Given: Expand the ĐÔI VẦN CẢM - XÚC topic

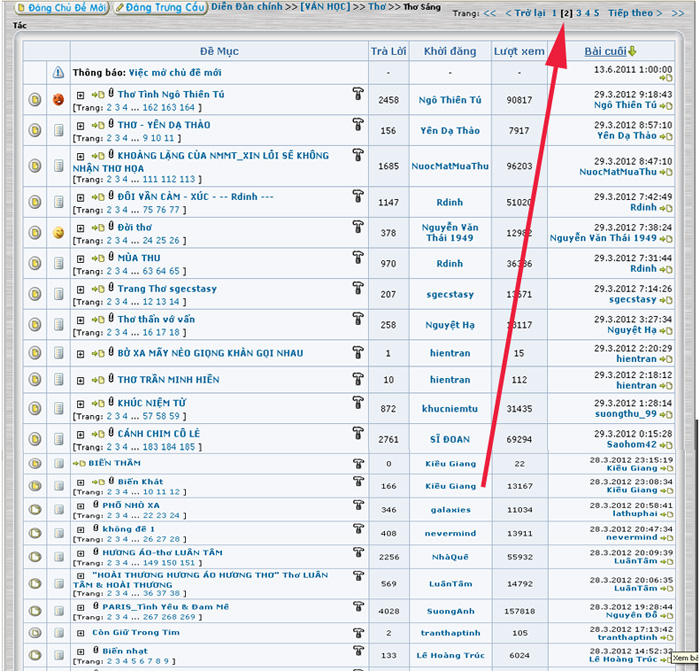Looking at the screenshot, I should [x=80, y=198].
